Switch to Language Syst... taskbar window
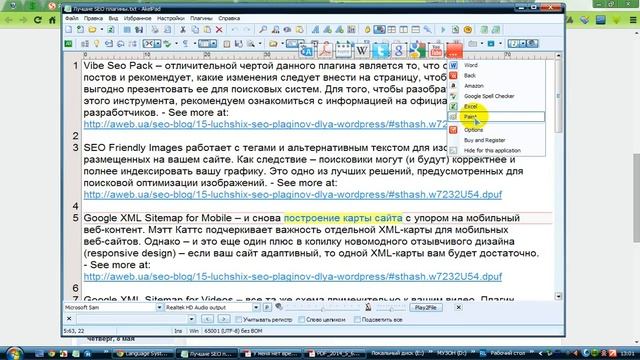640x360 pixels. click(143, 353)
